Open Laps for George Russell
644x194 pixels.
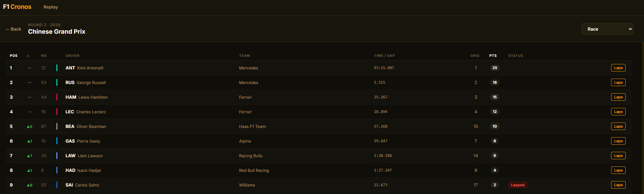click(618, 82)
